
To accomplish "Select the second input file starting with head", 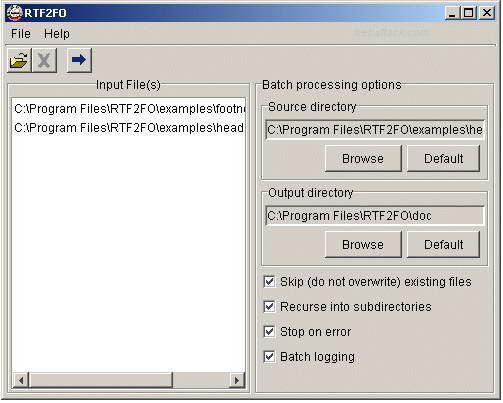I will pyautogui.click(x=129, y=128).
